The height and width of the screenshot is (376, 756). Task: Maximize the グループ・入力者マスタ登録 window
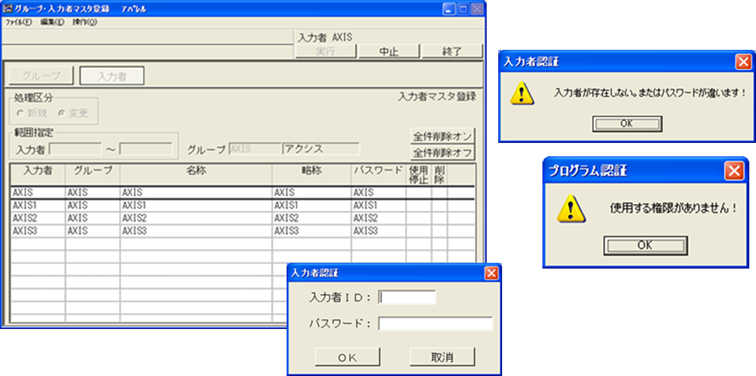click(x=463, y=9)
